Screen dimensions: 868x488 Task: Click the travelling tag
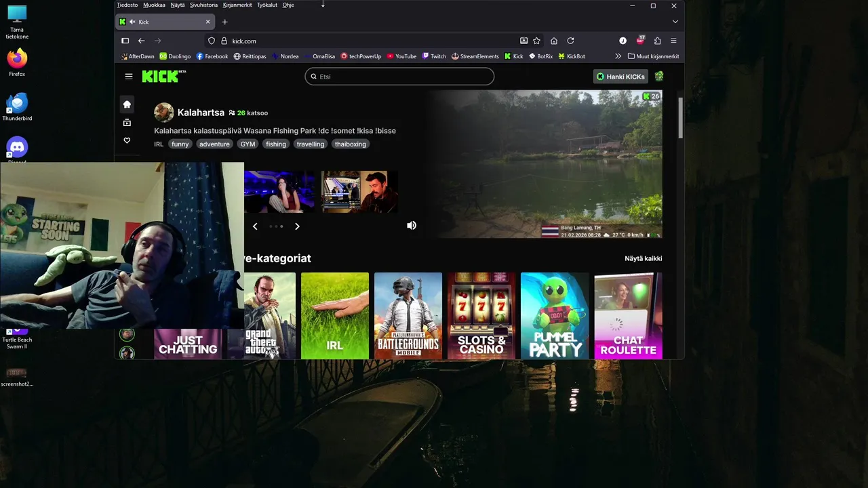click(311, 144)
